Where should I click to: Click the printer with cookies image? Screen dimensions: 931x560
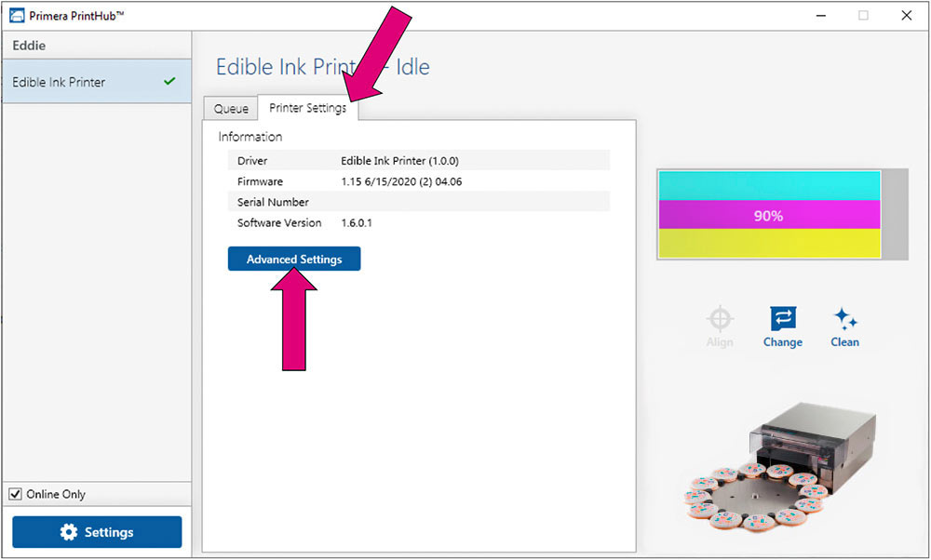tap(779, 468)
